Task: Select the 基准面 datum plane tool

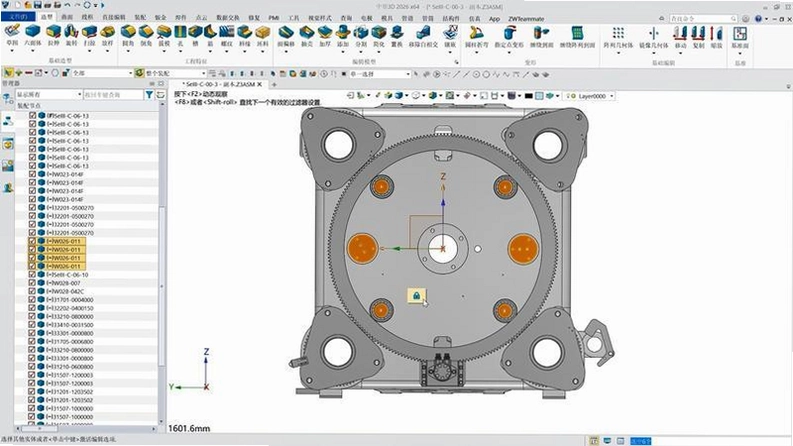Action: coord(740,36)
